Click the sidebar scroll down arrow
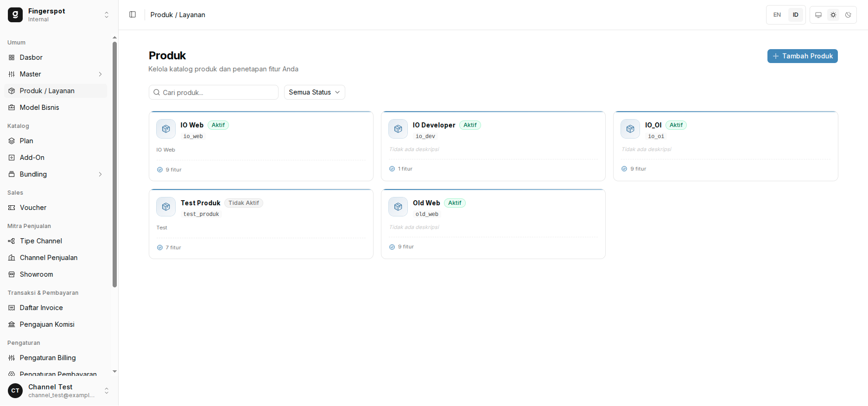The width and height of the screenshot is (868, 406). (x=114, y=371)
